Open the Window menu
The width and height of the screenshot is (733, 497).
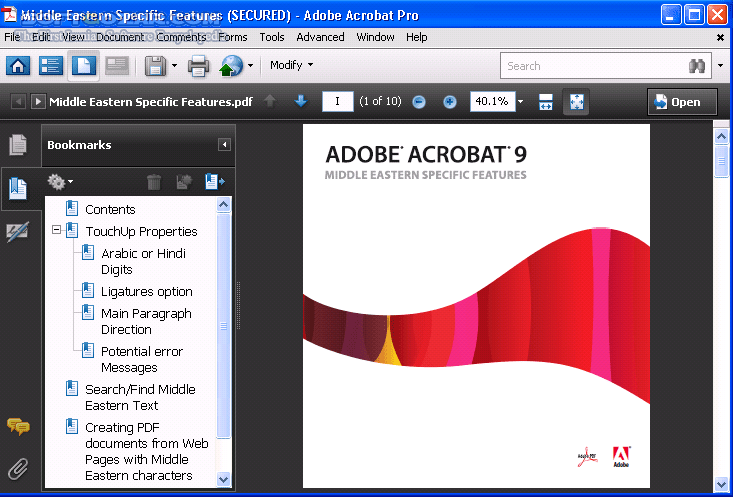[x=375, y=36]
